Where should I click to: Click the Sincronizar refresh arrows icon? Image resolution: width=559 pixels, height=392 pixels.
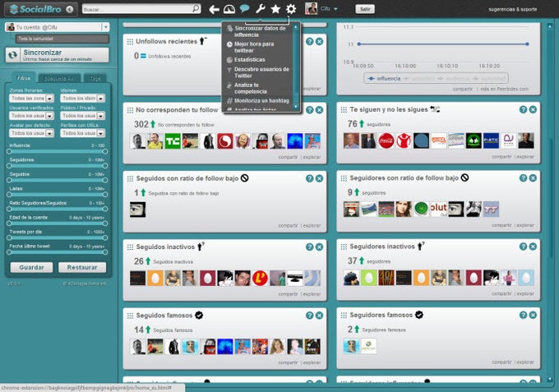click(x=13, y=55)
